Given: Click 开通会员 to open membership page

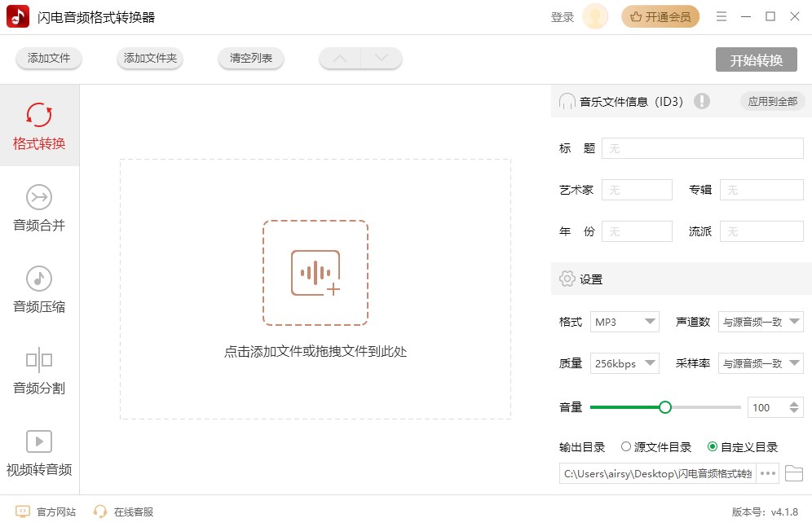Looking at the screenshot, I should click(660, 15).
